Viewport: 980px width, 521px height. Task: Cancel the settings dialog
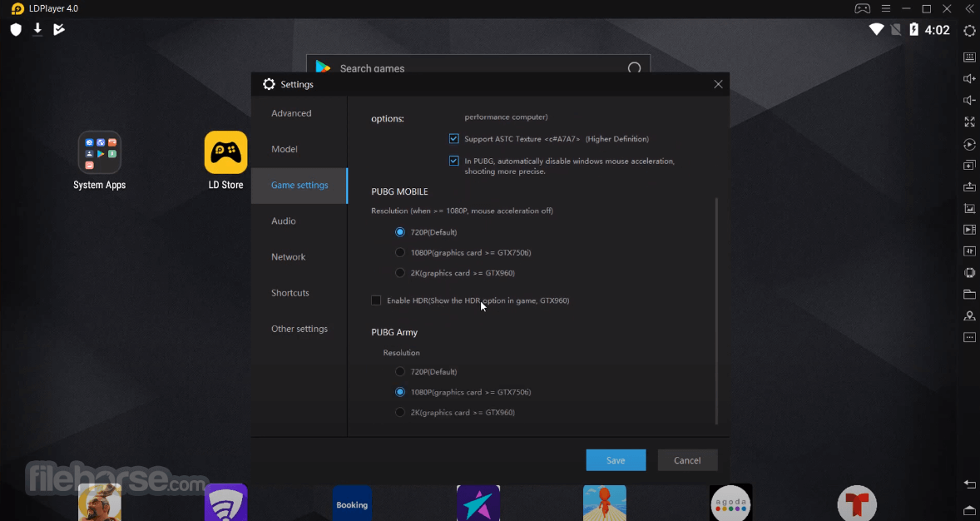(x=687, y=460)
